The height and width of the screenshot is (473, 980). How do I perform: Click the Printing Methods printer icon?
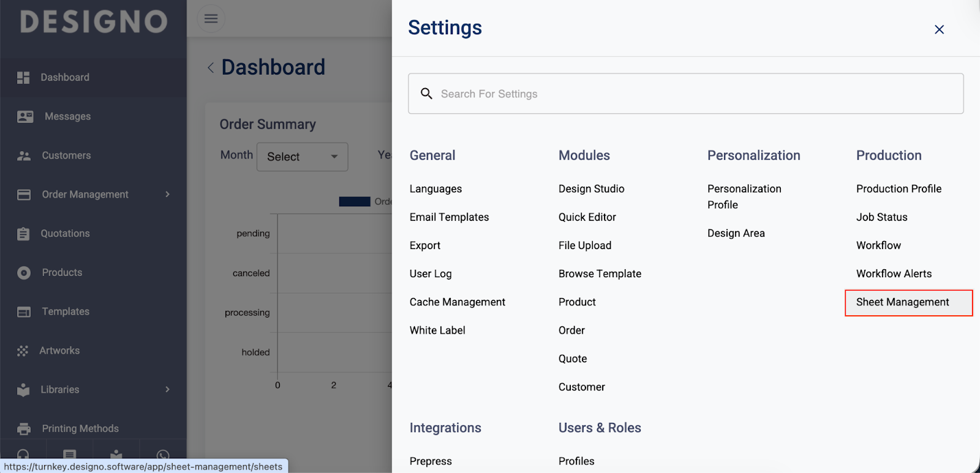coord(24,429)
